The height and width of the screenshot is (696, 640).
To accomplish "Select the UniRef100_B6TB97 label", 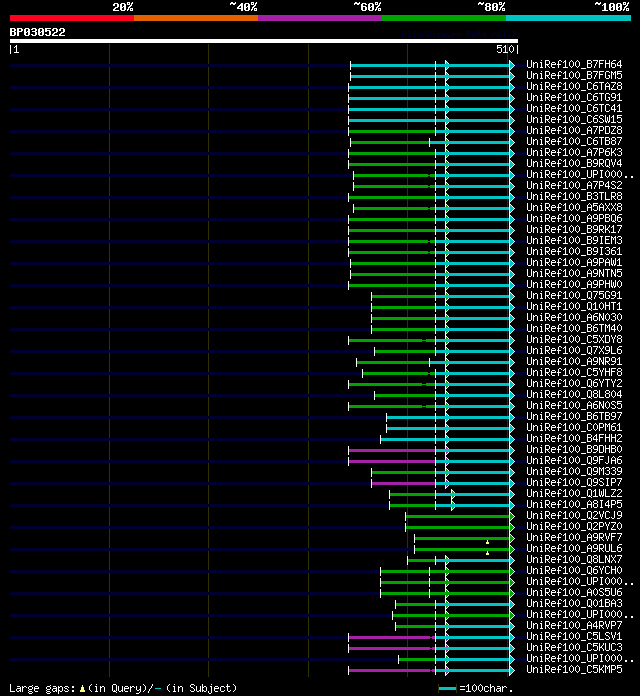I will point(574,416).
